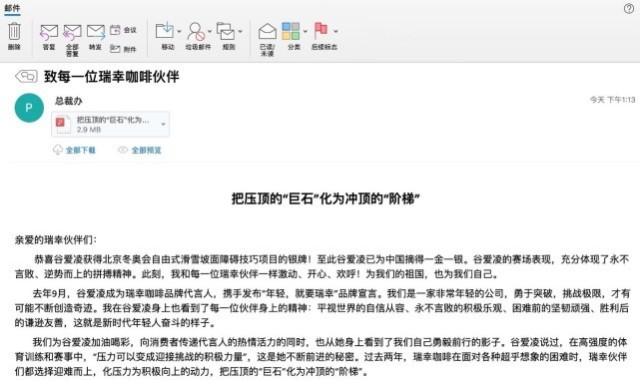Reply to the message with 答复
This screenshot has height=380, width=640.
pyautogui.click(x=49, y=32)
